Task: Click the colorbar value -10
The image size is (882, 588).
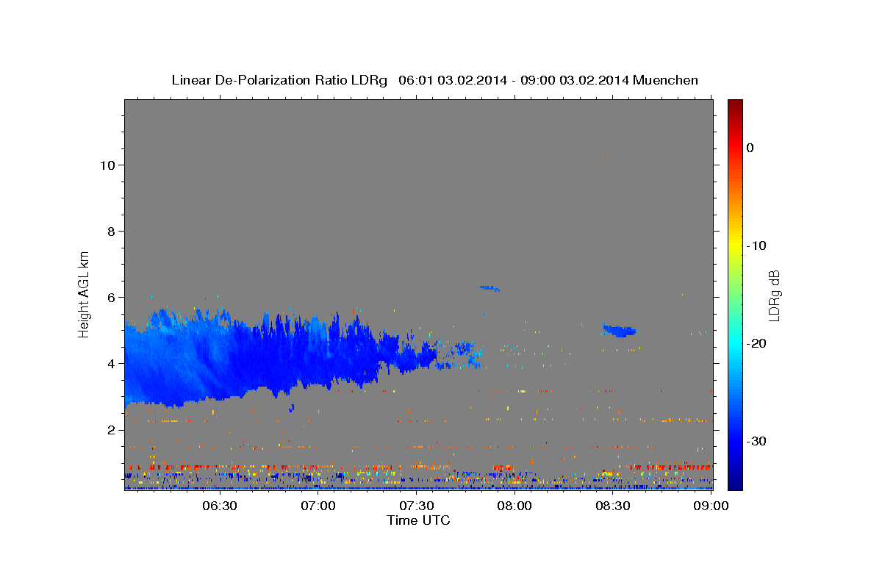Action: [757, 245]
